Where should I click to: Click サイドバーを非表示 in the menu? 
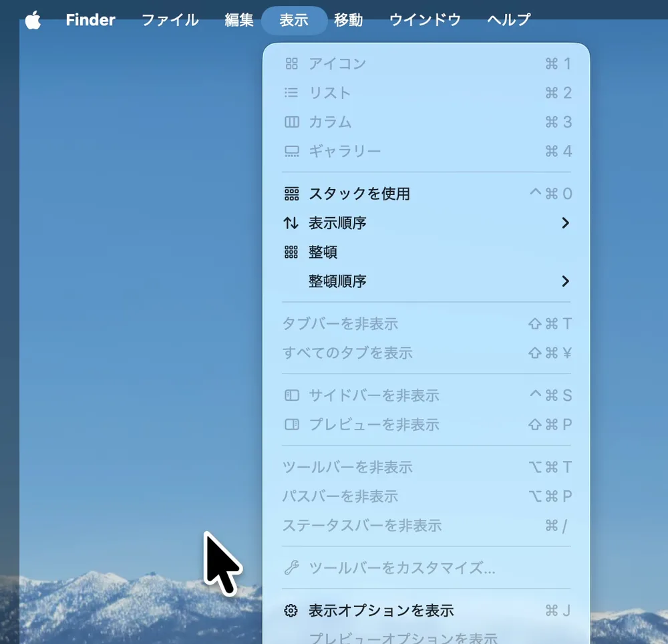tap(426, 395)
